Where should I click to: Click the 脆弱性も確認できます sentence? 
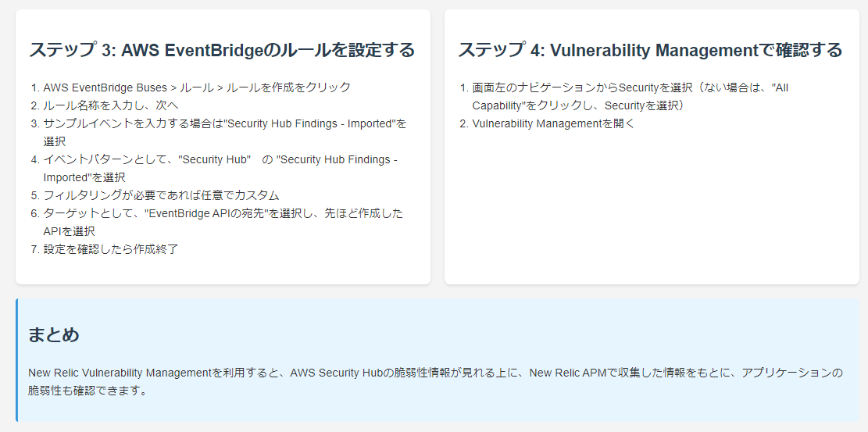pos(88,391)
